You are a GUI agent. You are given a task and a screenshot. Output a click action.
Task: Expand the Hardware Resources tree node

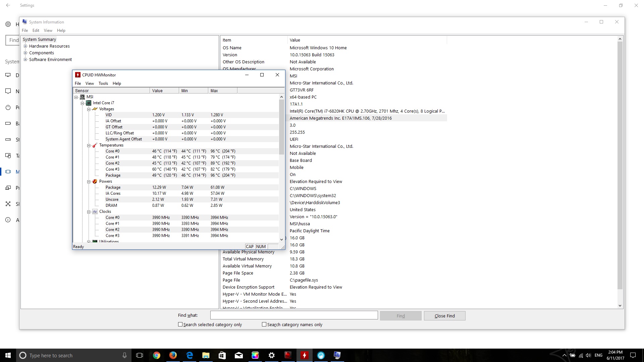[25, 46]
